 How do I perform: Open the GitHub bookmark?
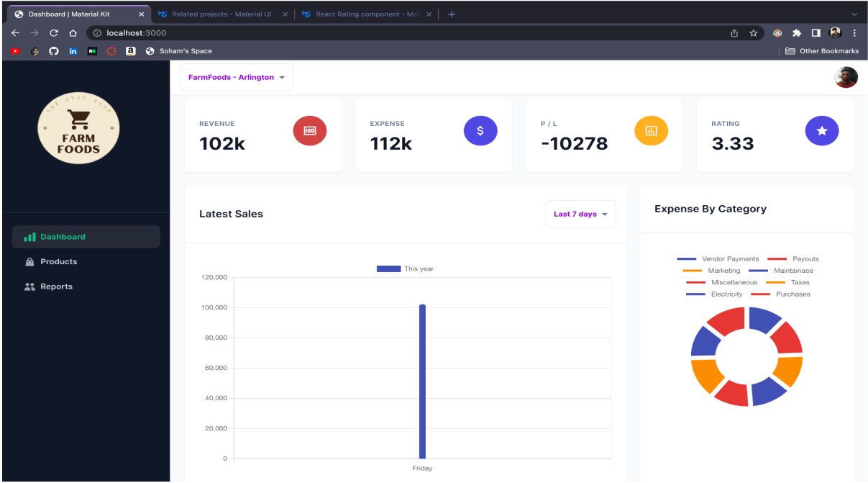tap(53, 51)
